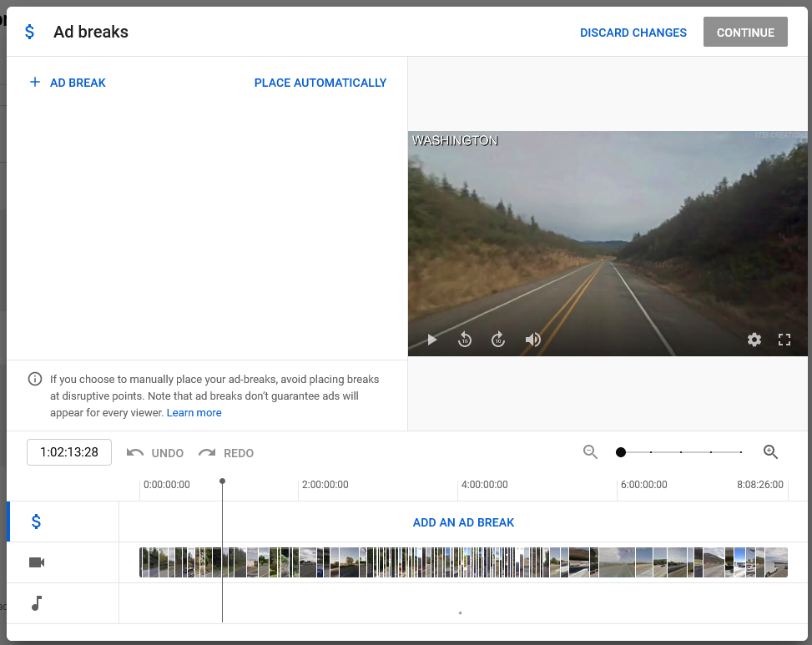Image resolution: width=812 pixels, height=645 pixels.
Task: Click the 8:08:26:00 end time on the ruler
Action: point(759,485)
